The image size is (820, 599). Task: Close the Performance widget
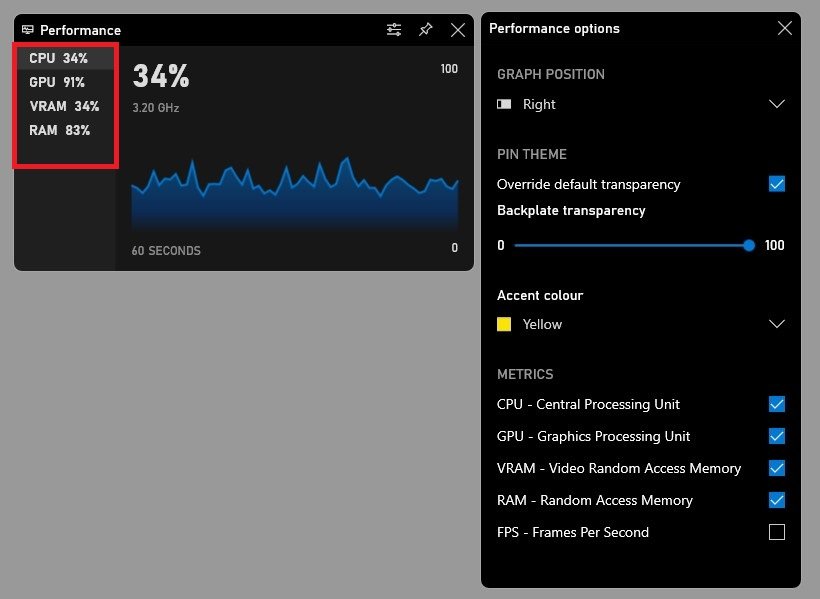click(458, 30)
